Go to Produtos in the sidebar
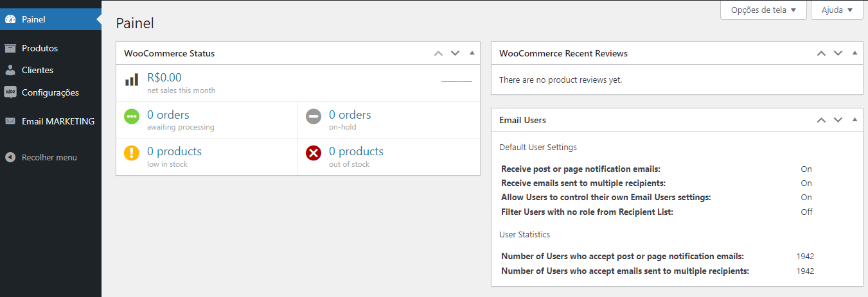 pyautogui.click(x=51, y=48)
